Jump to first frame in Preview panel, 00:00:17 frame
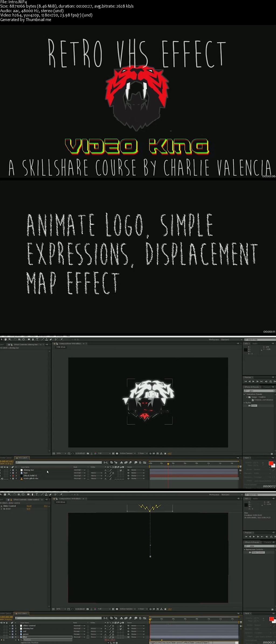The image size is (276, 644). (x=246, y=381)
